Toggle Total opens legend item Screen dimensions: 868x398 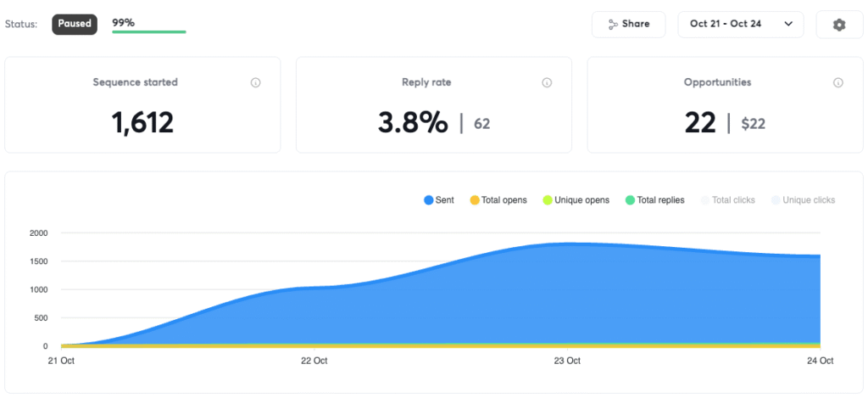click(x=498, y=200)
